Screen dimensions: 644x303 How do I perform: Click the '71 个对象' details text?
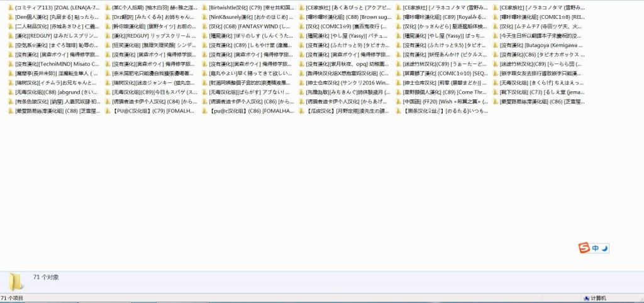[46, 278]
